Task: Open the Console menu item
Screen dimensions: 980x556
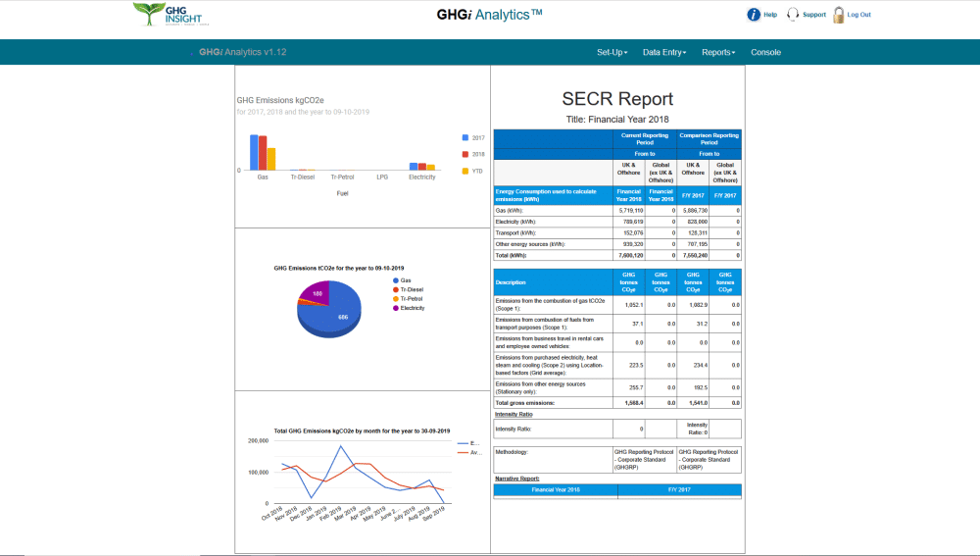Action: [765, 52]
